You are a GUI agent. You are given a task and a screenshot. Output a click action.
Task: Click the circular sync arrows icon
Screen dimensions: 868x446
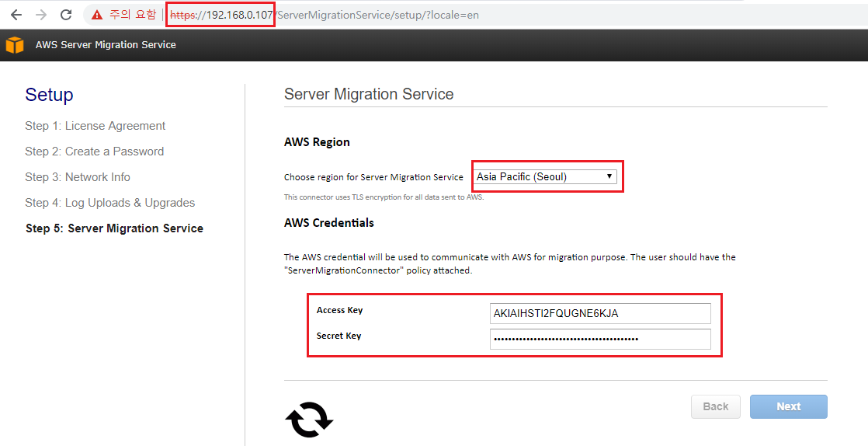pos(309,420)
